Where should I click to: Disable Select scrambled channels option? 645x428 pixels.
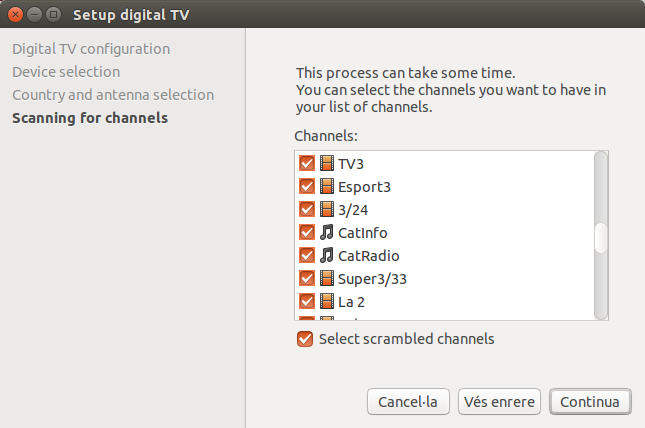pyautogui.click(x=305, y=339)
